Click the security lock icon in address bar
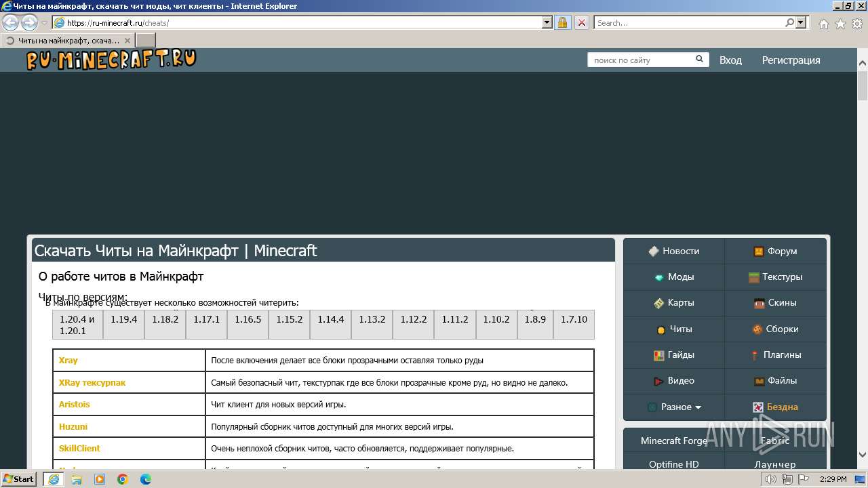The image size is (868, 488). [x=562, y=23]
